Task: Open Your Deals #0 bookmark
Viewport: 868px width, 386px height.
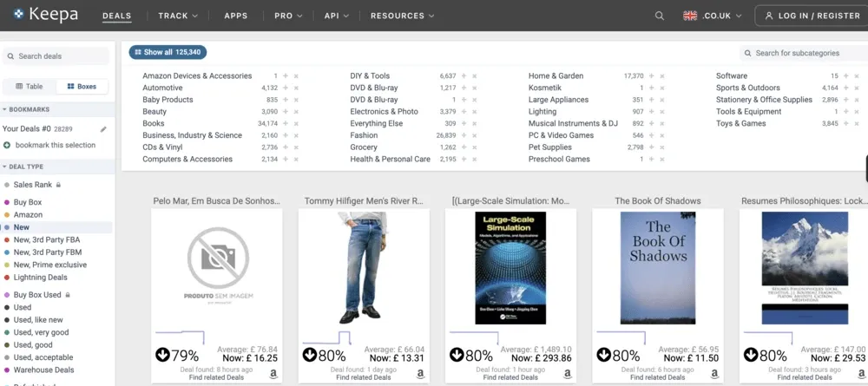Action: tap(37, 129)
